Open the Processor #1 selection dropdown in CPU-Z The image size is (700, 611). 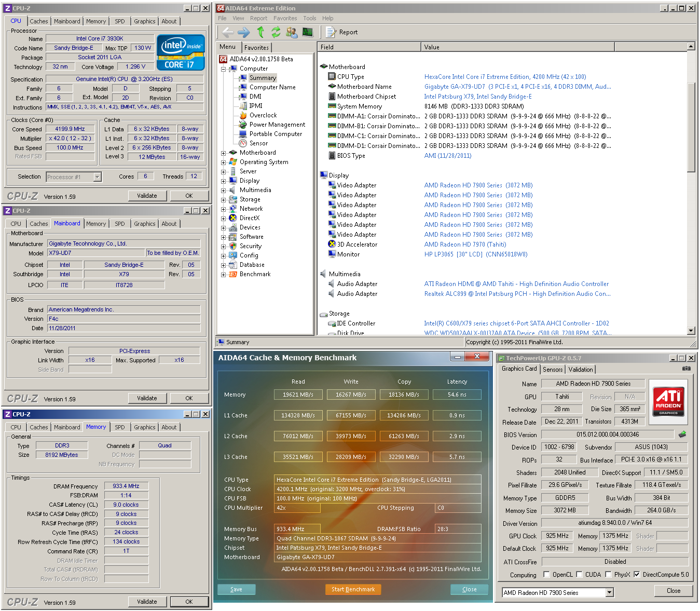click(x=97, y=177)
